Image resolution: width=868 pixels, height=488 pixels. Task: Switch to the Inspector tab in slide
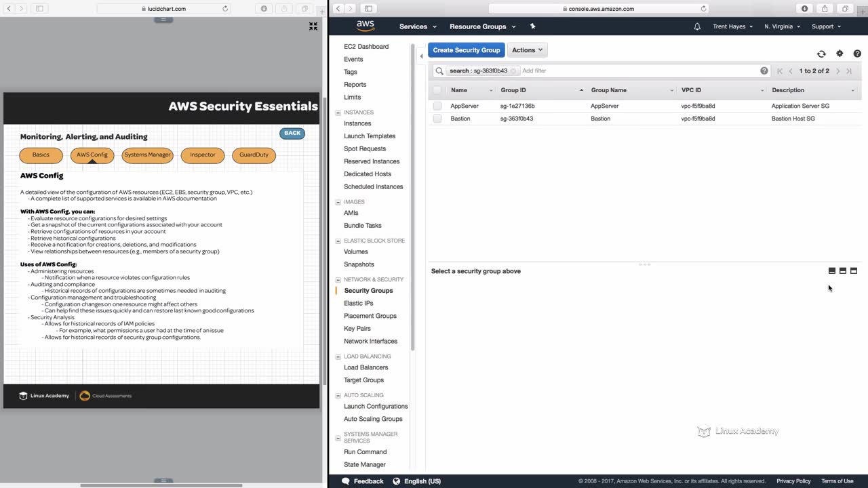[202, 155]
